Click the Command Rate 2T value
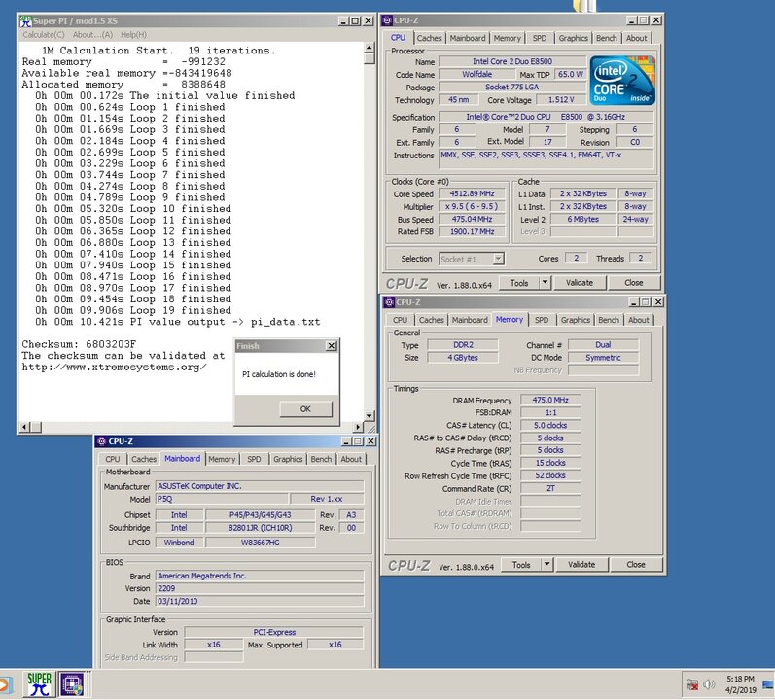 tap(550, 489)
